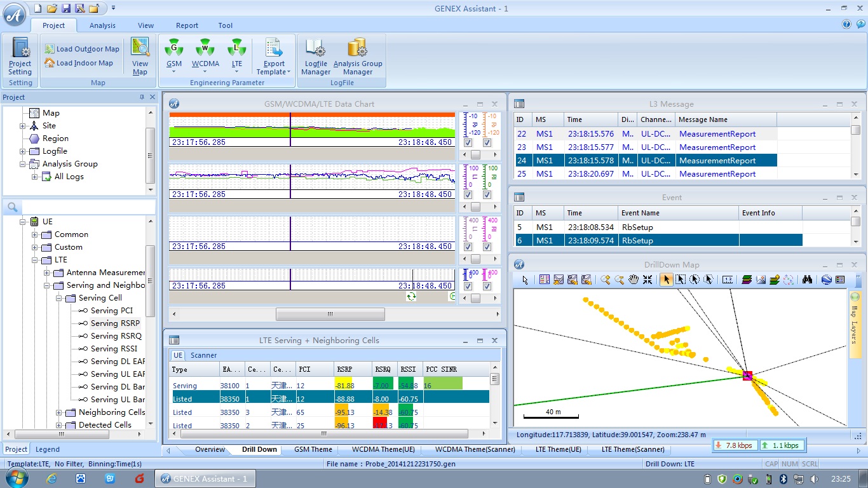Open Internet Explorer from the taskbar
This screenshot has height=488, width=868.
pyautogui.click(x=51, y=478)
